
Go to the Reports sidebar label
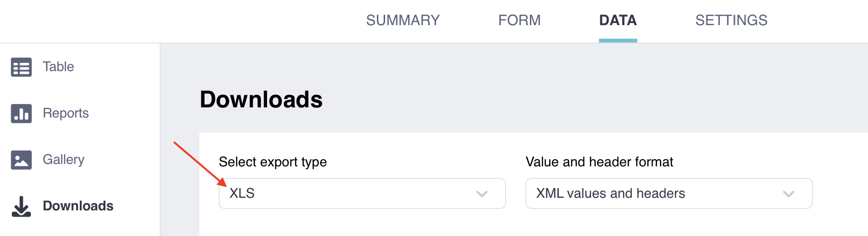pyautogui.click(x=65, y=113)
